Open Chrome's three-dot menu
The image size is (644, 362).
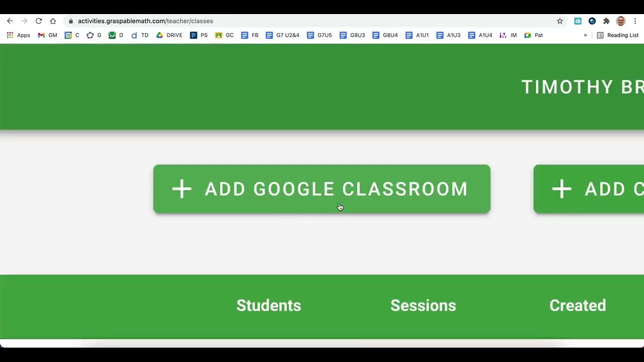635,21
